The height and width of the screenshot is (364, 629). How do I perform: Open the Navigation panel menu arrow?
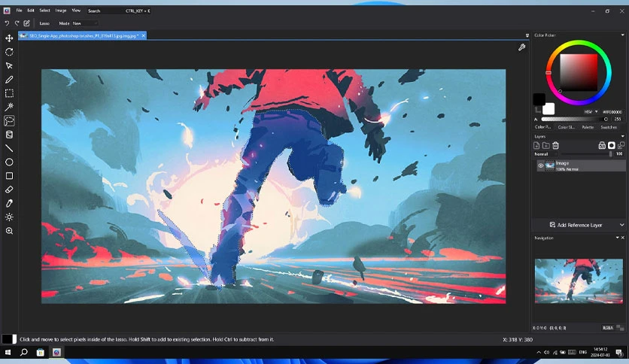tap(618, 238)
